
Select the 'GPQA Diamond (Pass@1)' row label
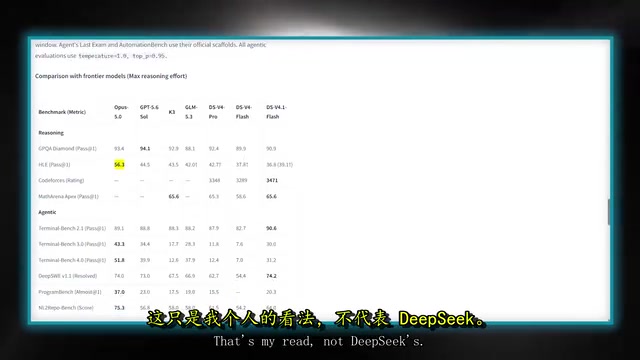[x=67, y=149]
